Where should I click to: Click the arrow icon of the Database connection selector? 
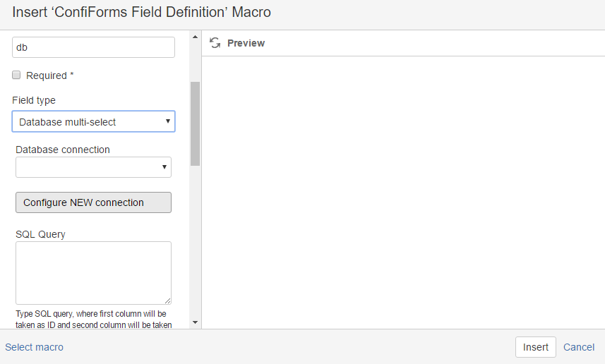click(164, 167)
